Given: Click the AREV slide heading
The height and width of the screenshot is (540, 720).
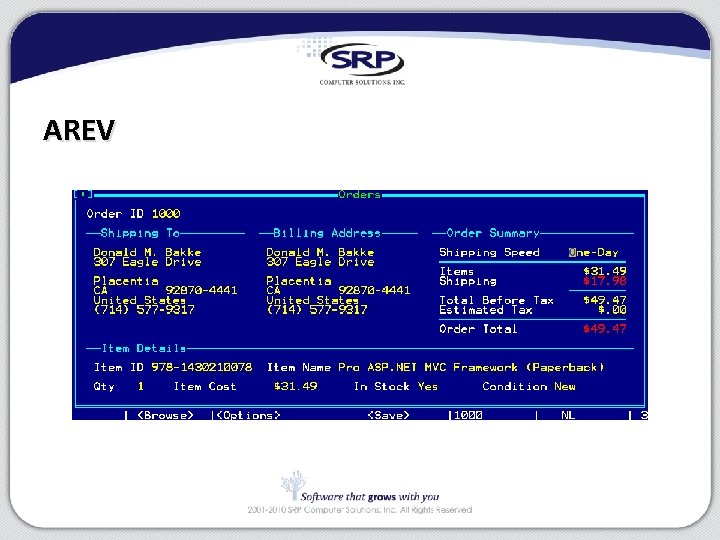Looking at the screenshot, I should 79,130.
